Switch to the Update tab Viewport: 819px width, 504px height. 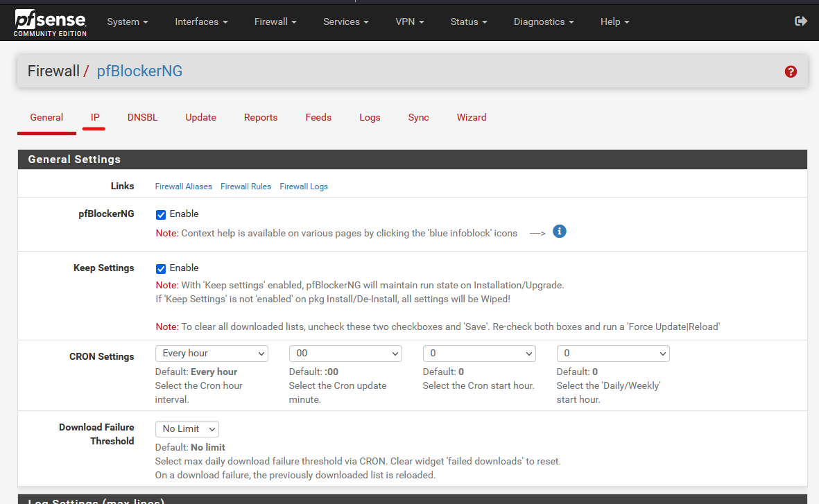coord(200,118)
